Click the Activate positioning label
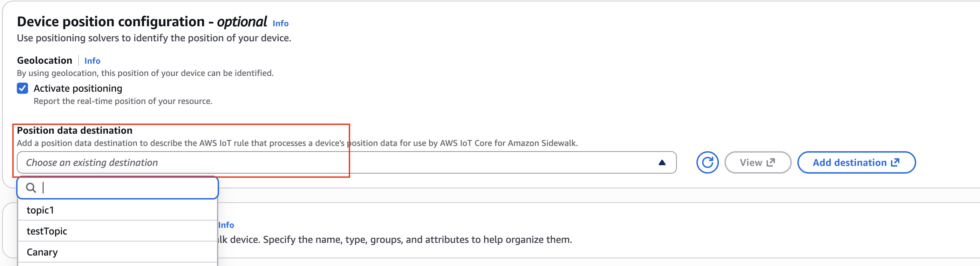Screen dimensions: 980x266 (x=78, y=88)
